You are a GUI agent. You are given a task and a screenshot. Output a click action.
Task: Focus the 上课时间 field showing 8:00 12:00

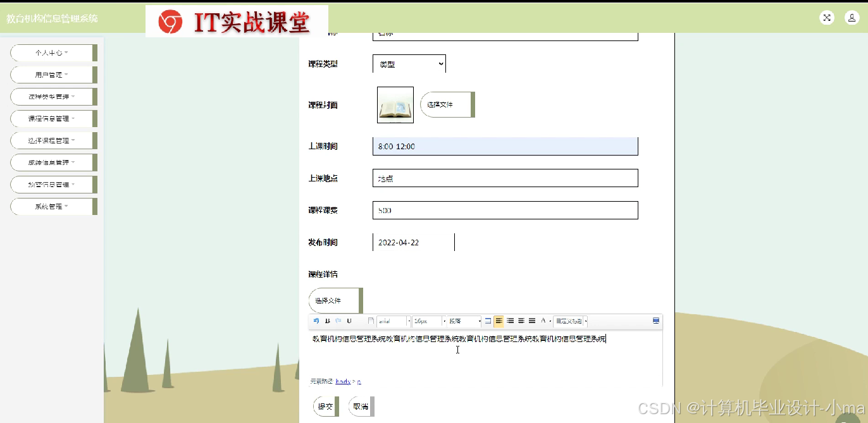click(x=505, y=146)
